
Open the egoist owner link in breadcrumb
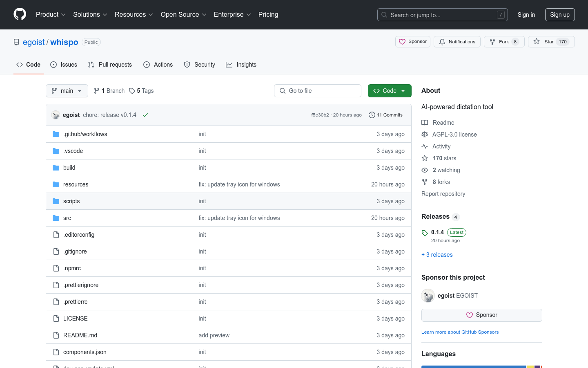point(34,42)
